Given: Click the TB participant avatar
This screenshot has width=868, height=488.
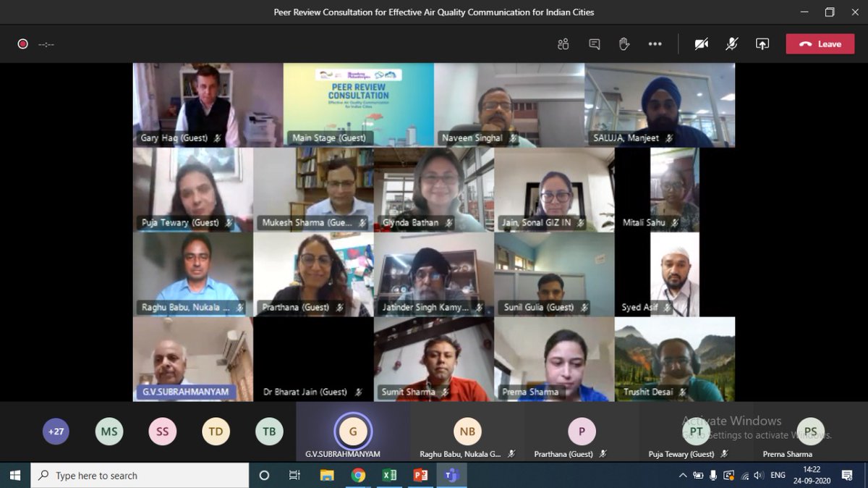Looking at the screenshot, I should point(269,432).
